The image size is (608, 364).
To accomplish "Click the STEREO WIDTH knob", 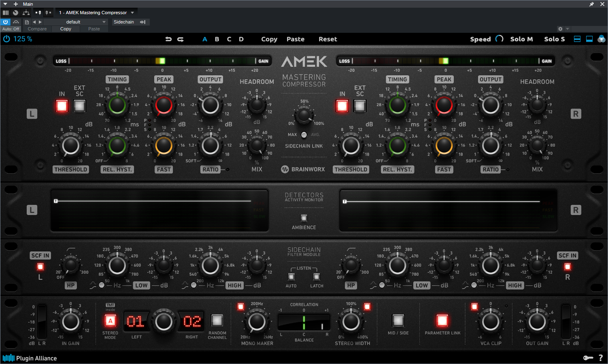I will tap(351, 322).
